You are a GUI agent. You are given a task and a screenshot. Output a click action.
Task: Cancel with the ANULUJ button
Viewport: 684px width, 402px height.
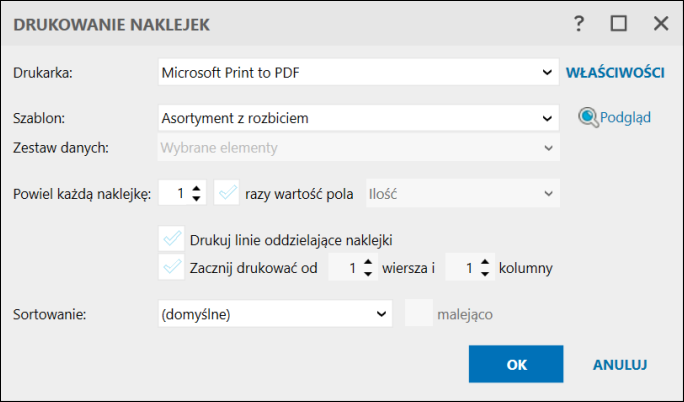pos(620,365)
